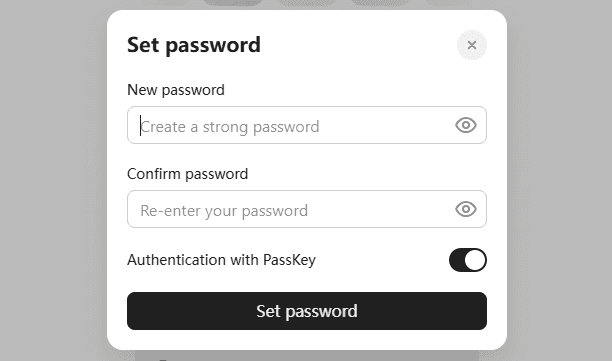Click the 'Confirm password' field label

click(187, 174)
